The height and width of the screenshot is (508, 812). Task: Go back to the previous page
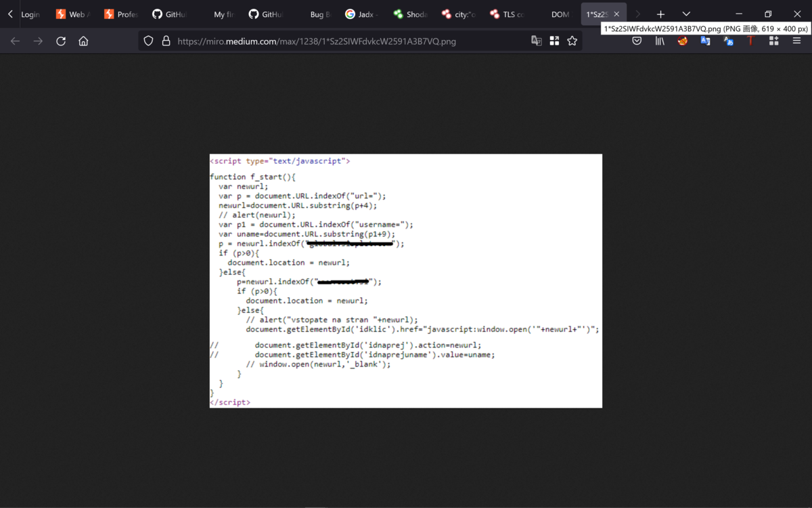click(x=15, y=41)
